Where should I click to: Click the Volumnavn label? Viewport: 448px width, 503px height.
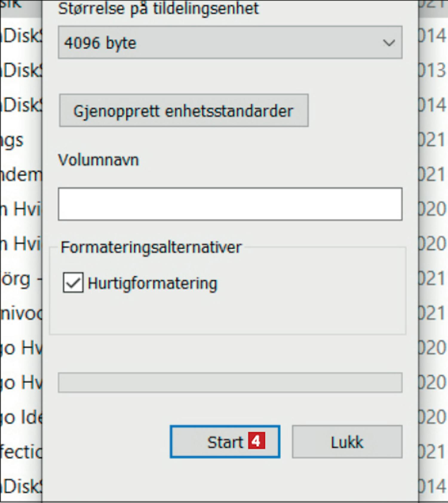[99, 160]
